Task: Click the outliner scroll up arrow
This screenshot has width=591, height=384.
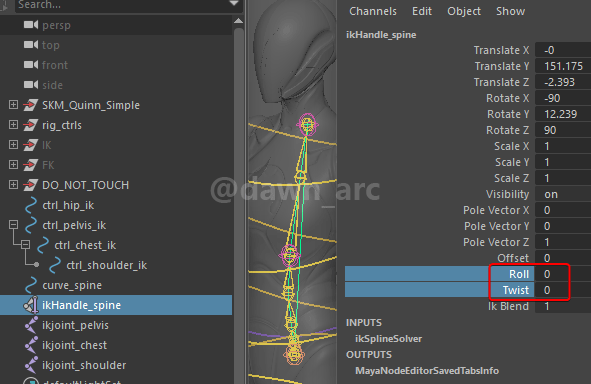Action: coord(238,21)
